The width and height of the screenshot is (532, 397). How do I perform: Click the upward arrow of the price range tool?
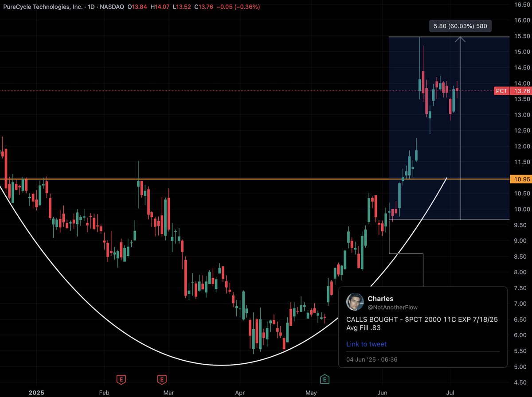(460, 40)
